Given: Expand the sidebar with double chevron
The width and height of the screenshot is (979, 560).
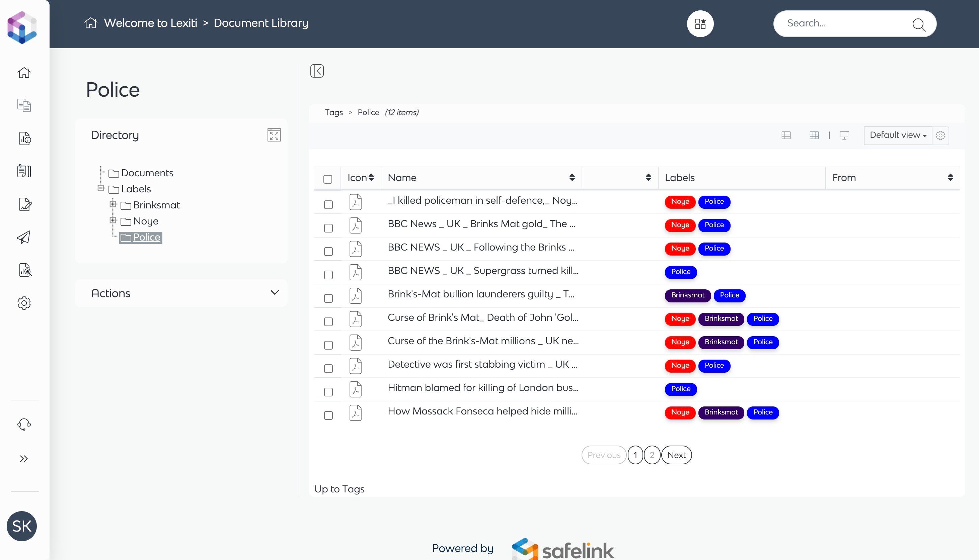Looking at the screenshot, I should pos(24,458).
